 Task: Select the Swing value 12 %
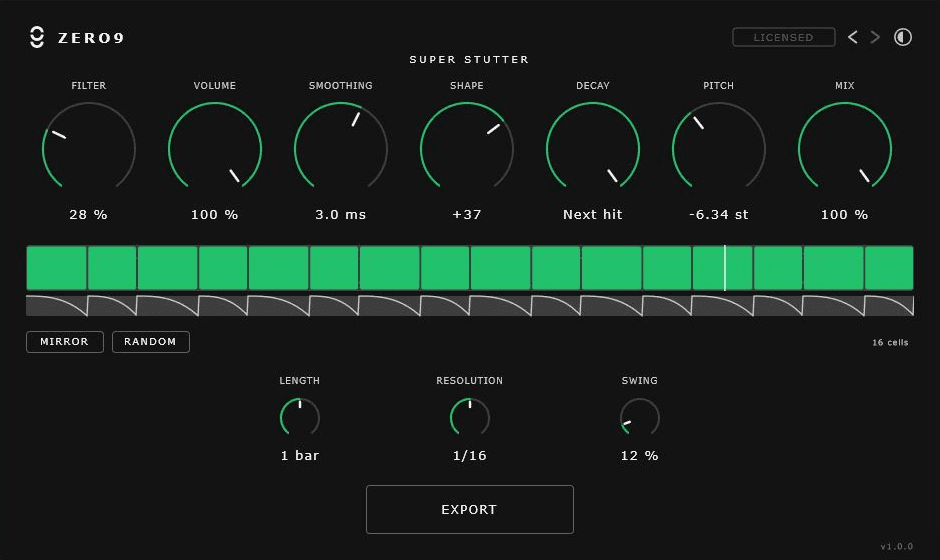(640, 456)
